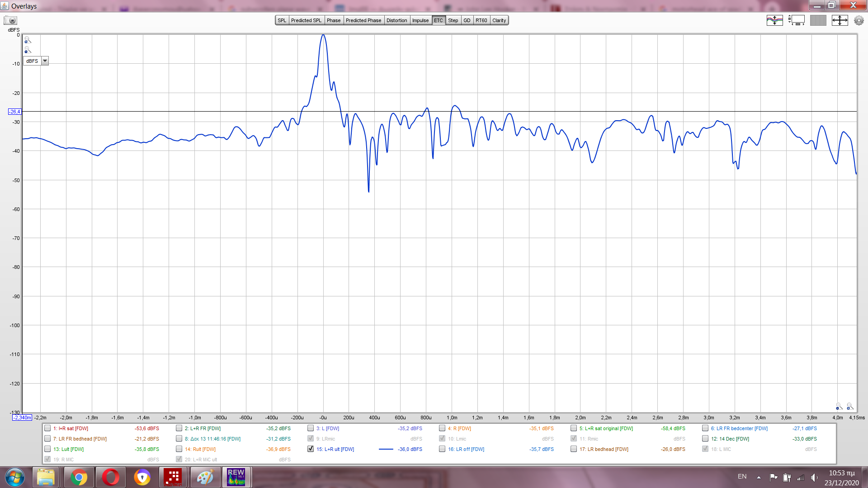This screenshot has width=868, height=488.
Task: Open the Distortion overlay view
Action: tap(396, 20)
